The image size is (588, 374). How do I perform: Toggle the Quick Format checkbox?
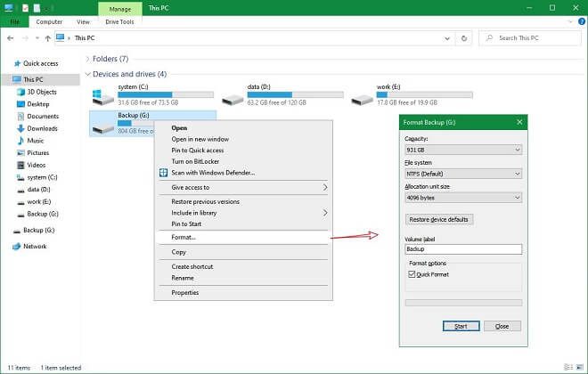click(x=412, y=274)
